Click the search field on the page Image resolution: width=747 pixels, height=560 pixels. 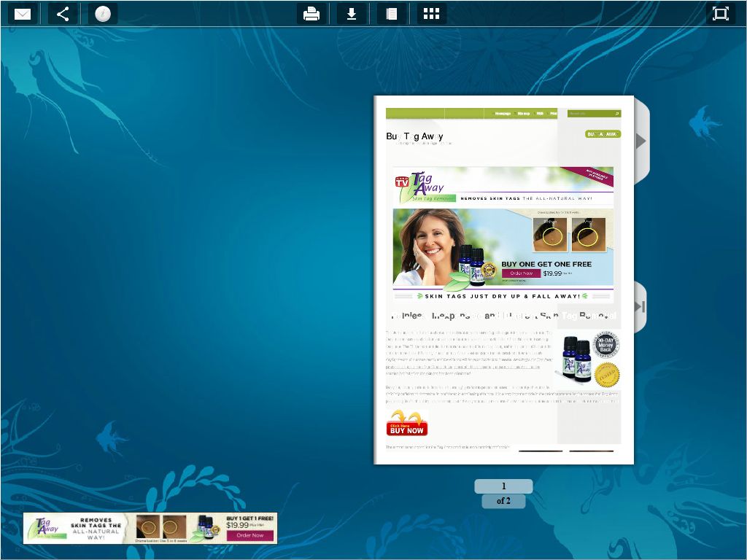(594, 114)
